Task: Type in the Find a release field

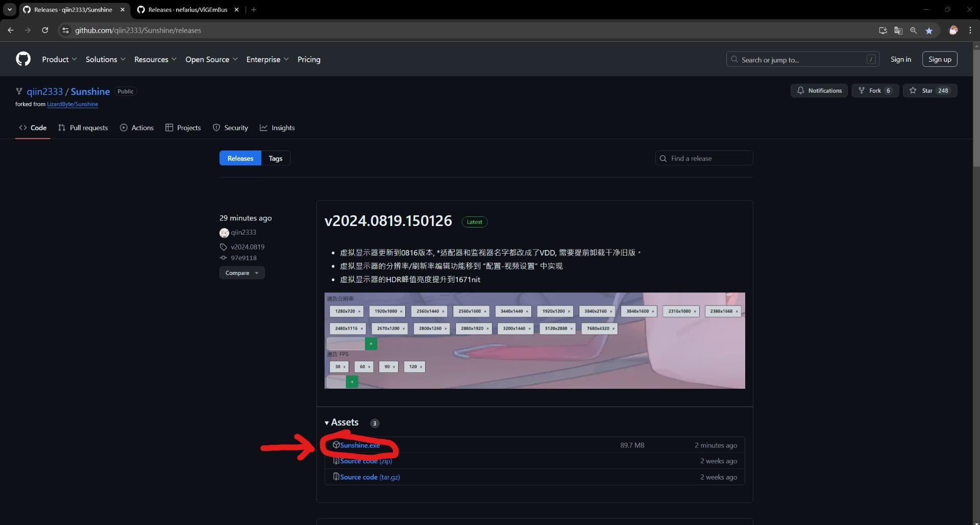Action: click(x=704, y=158)
